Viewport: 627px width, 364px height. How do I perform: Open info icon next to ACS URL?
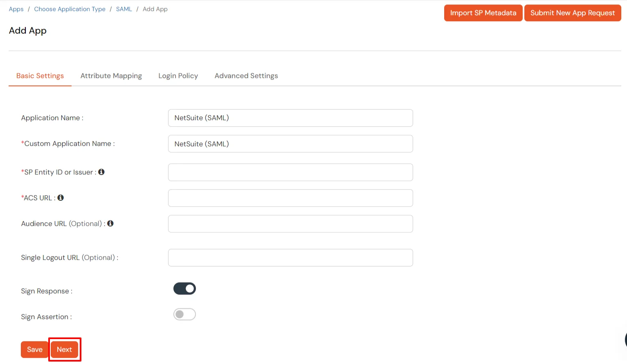pyautogui.click(x=61, y=198)
